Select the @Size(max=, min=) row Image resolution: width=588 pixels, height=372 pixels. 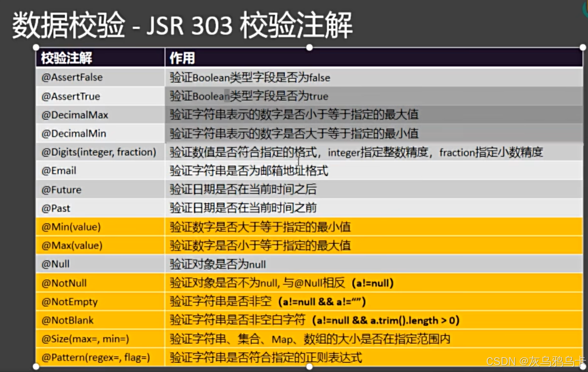(x=86, y=339)
